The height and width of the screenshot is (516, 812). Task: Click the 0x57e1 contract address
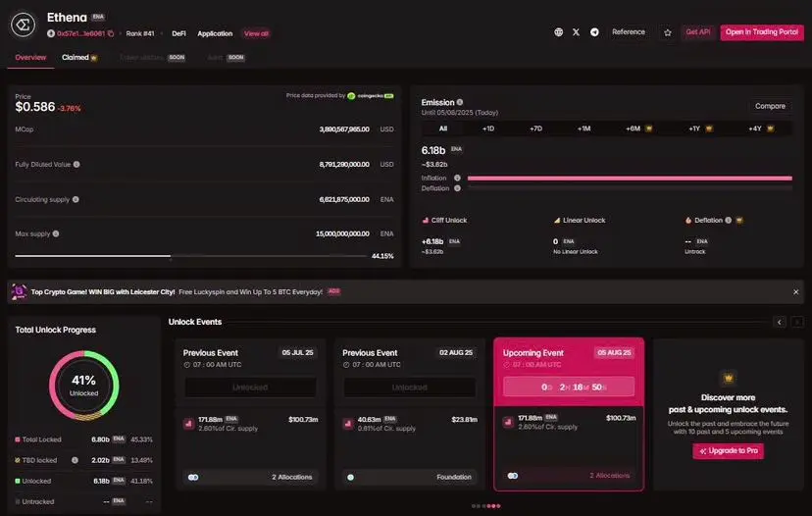click(80, 33)
